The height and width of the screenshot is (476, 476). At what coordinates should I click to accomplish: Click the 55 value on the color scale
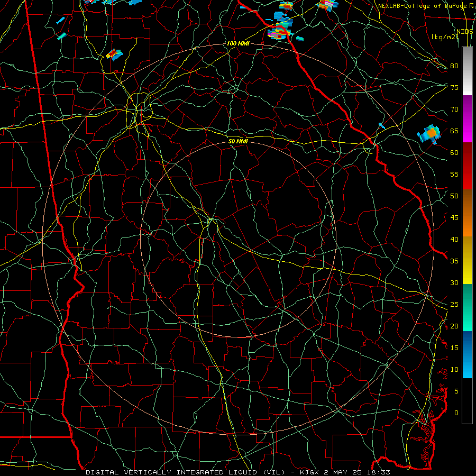tap(454, 174)
